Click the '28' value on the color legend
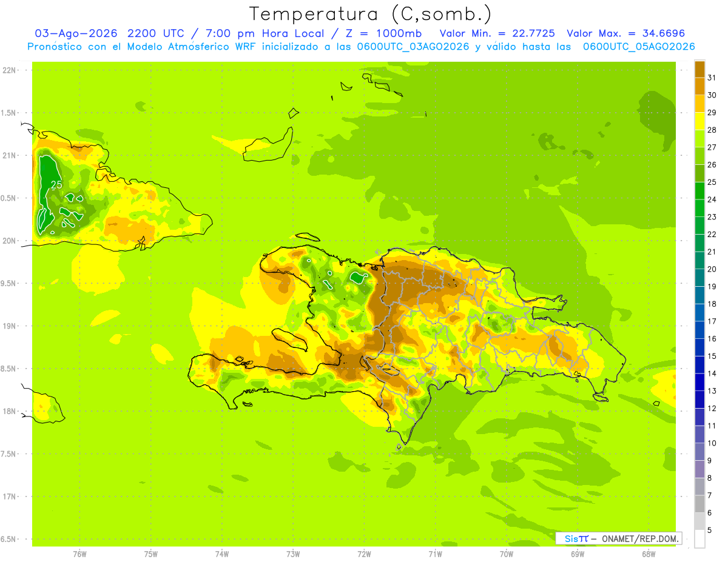728x562 pixels. coord(712,130)
